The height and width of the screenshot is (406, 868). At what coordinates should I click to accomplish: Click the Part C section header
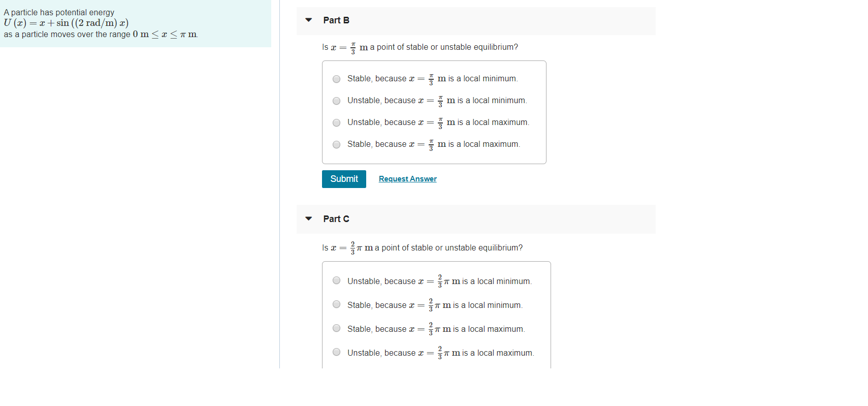coord(336,218)
